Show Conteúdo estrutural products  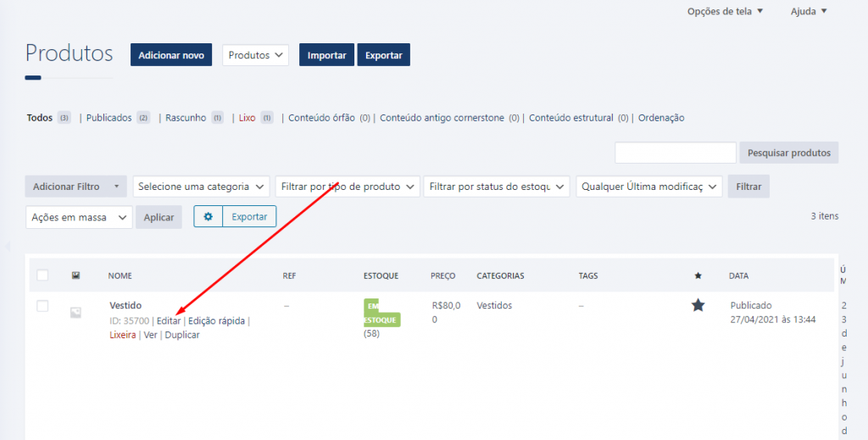tap(571, 118)
